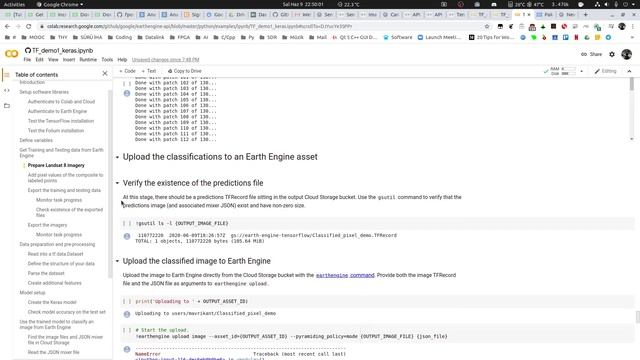Open notebook settings gear icon
The width and height of the screenshot is (640, 360).
pos(612,54)
